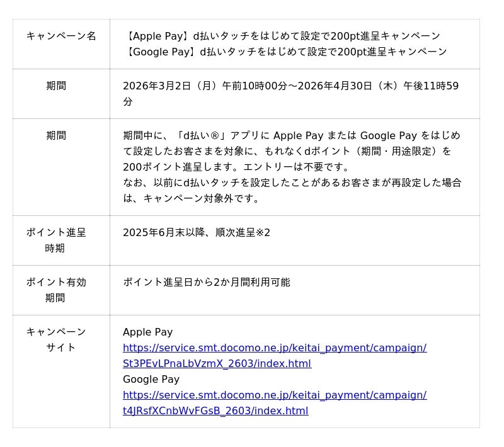Click the 期間 label beside the date range

coord(56,86)
